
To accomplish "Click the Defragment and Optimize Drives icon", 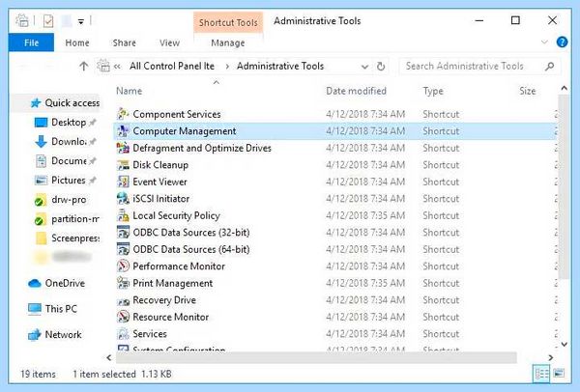I will 123,148.
